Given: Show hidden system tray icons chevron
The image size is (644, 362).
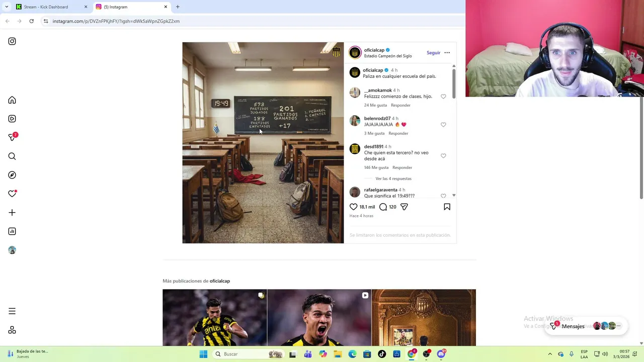Looking at the screenshot, I should click(x=549, y=354).
